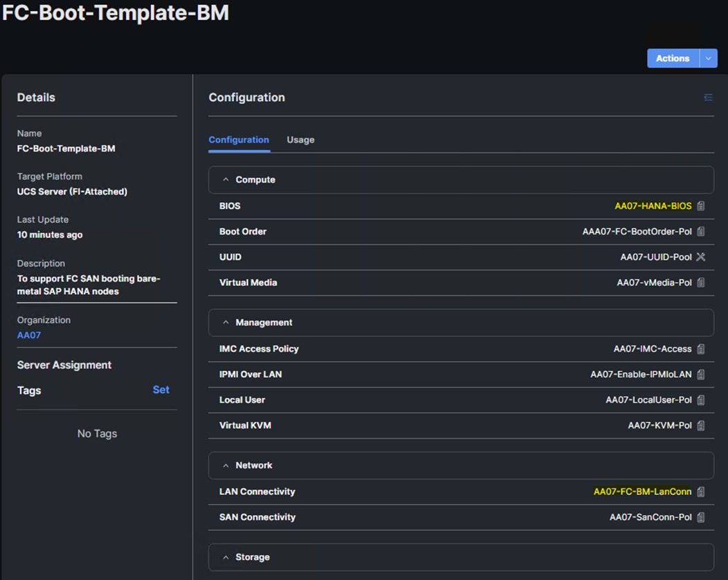This screenshot has height=580, width=728.
Task: Click the AA07-IMC-Access policy name
Action: pyautogui.click(x=652, y=348)
